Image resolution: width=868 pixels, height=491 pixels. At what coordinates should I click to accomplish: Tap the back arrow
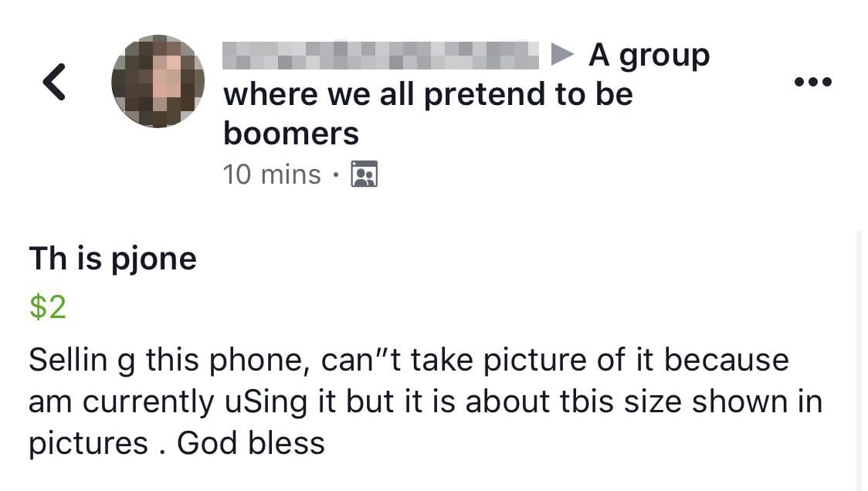(x=53, y=82)
